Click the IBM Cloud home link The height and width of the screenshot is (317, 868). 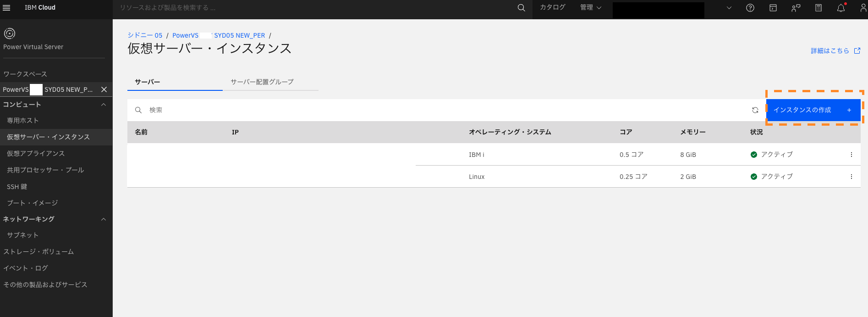point(40,8)
